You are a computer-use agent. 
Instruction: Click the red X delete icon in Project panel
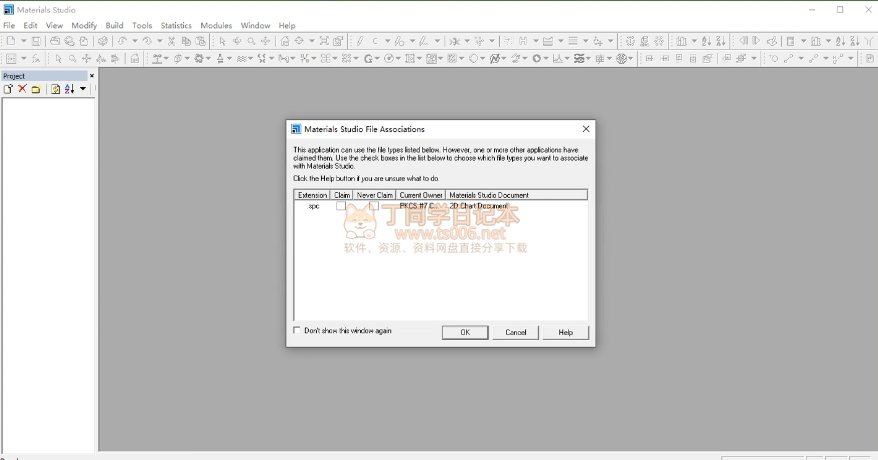tap(22, 90)
